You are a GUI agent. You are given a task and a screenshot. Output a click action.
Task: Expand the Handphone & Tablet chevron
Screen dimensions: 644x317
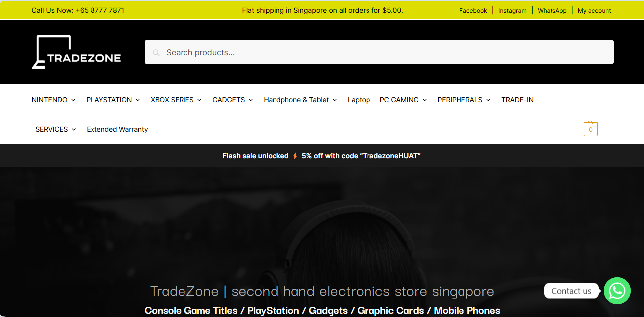point(335,100)
